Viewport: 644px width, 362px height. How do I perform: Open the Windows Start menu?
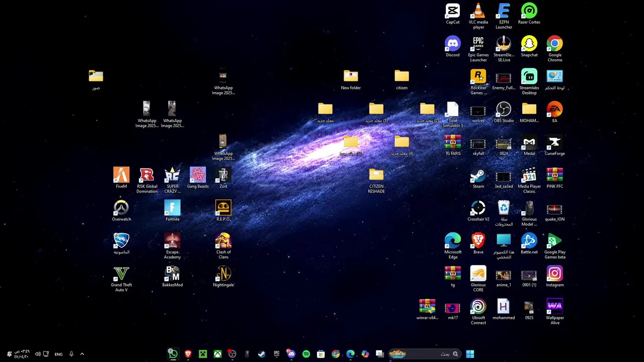pos(470,354)
